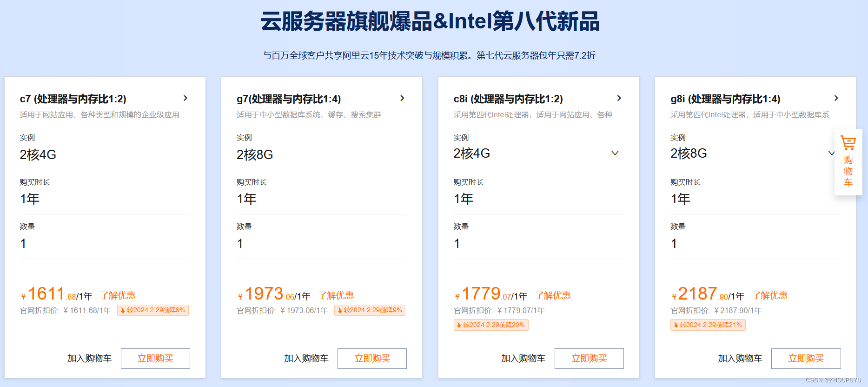Click the g8i card quantity value 1
The width and height of the screenshot is (868, 387).
[x=674, y=244]
